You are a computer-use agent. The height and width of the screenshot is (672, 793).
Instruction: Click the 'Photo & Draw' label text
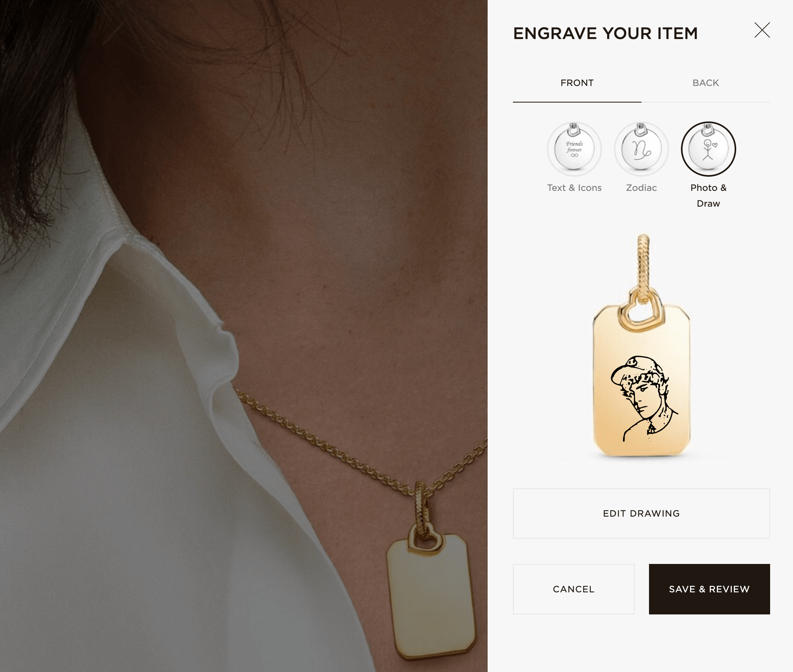coord(708,196)
